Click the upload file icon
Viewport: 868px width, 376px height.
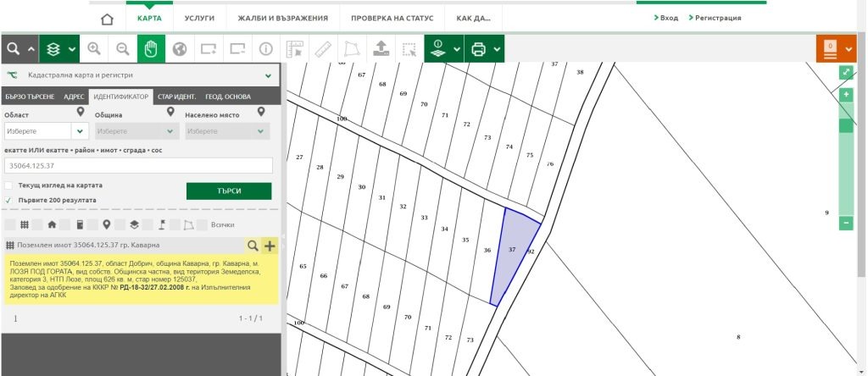pyautogui.click(x=381, y=49)
